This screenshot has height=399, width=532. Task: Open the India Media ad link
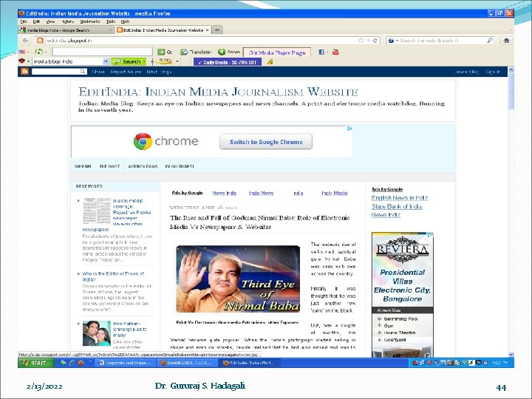[335, 193]
